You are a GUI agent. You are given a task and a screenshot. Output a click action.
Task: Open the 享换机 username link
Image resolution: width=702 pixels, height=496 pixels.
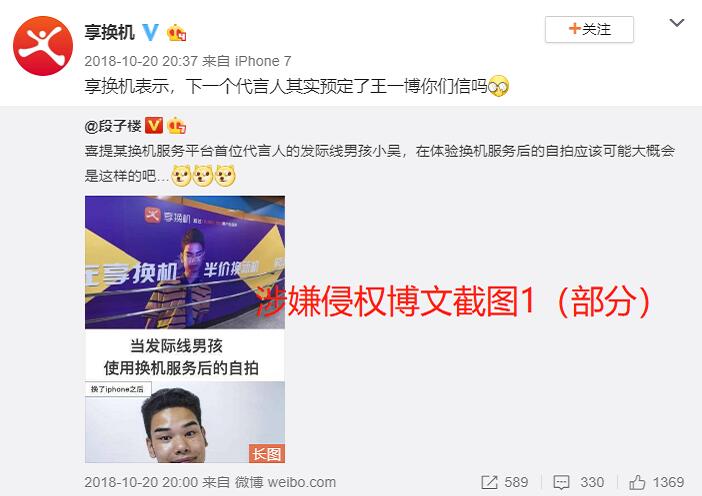click(110, 32)
